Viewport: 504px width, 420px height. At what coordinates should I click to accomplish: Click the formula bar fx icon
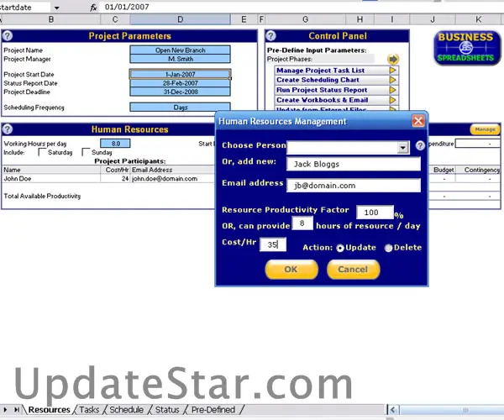click(x=93, y=7)
